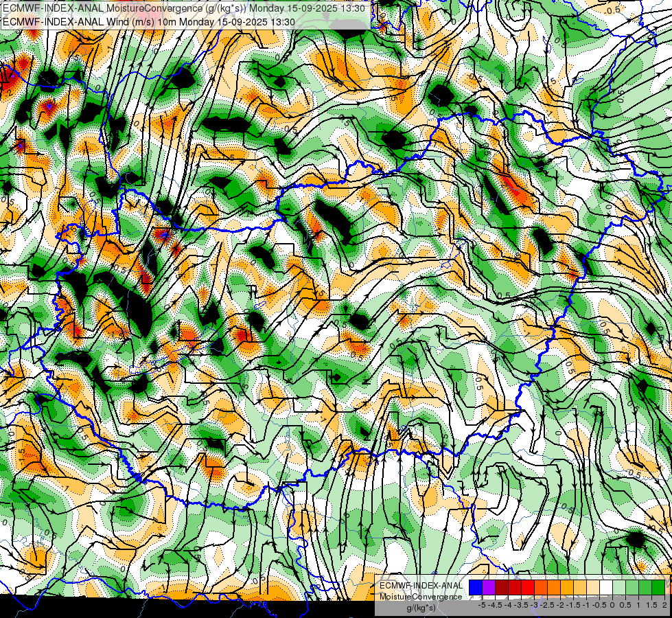Screen dimensions: 672x618
Task: Click legend tick value -4.5
Action: click(x=495, y=605)
